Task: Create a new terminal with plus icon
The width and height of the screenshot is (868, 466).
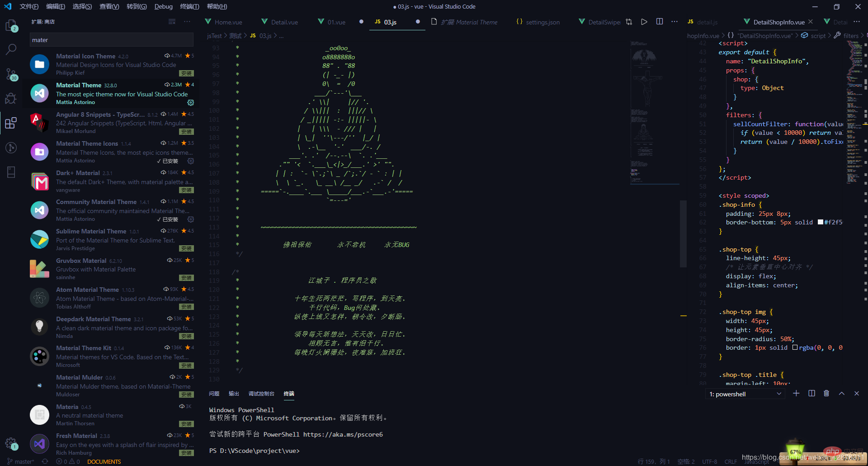Action: pos(796,394)
